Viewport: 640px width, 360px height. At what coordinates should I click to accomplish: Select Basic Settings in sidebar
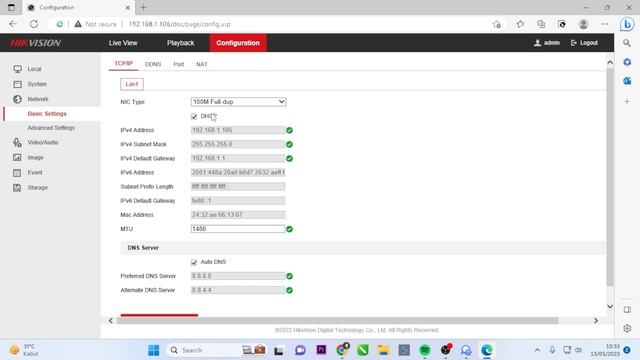pos(47,113)
